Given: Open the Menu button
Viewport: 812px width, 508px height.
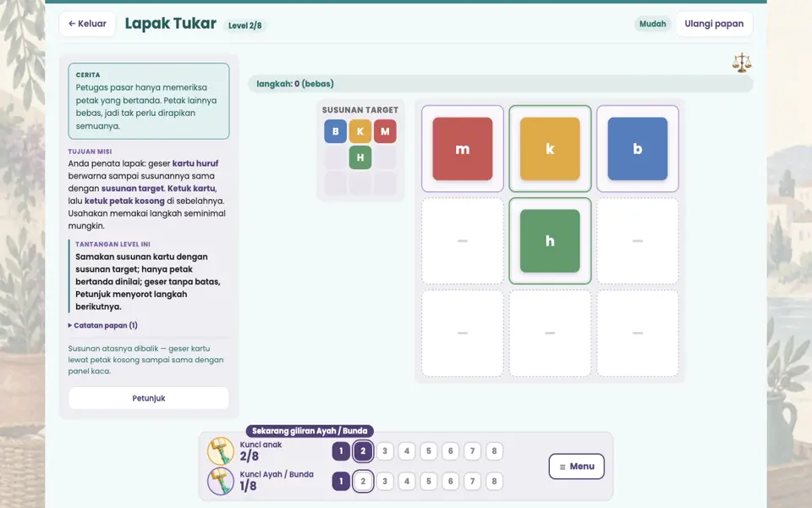Looking at the screenshot, I should (576, 466).
